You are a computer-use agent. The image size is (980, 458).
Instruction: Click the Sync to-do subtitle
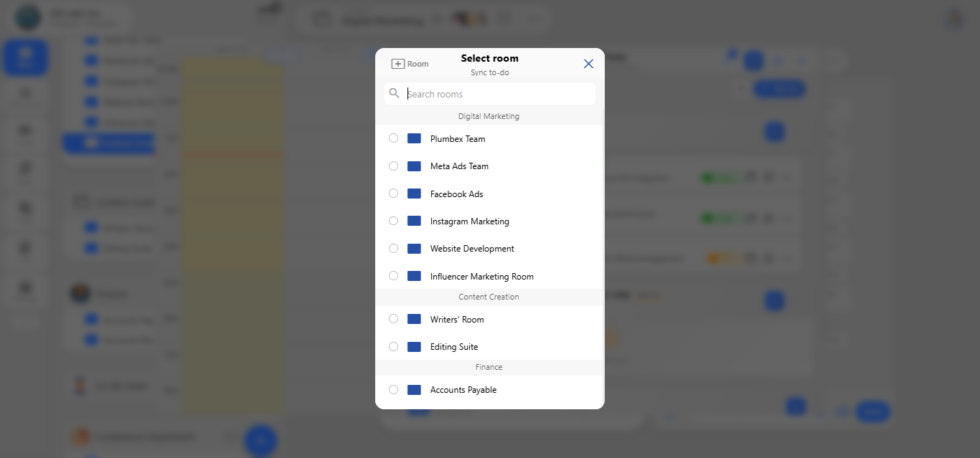click(490, 73)
